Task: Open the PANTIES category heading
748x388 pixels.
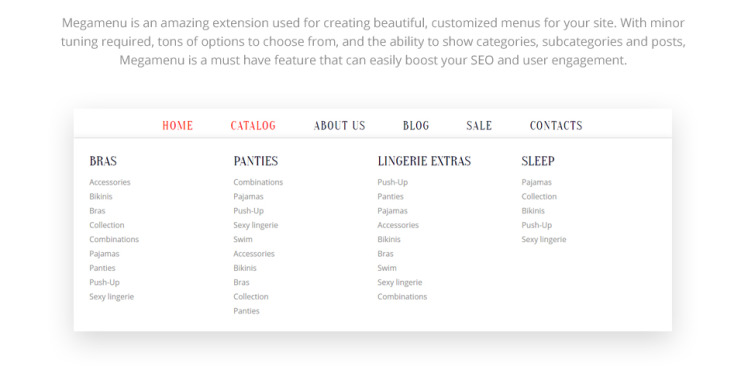Action: [x=256, y=161]
